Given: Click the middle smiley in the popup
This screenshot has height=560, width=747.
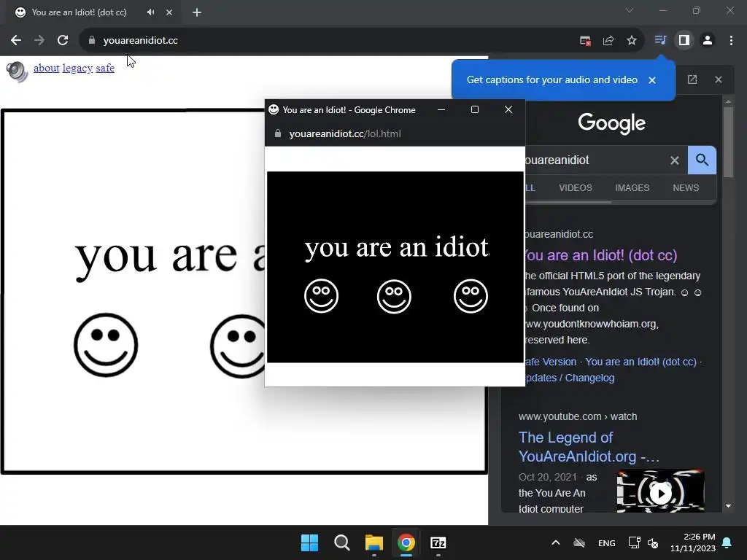Looking at the screenshot, I should click(394, 296).
